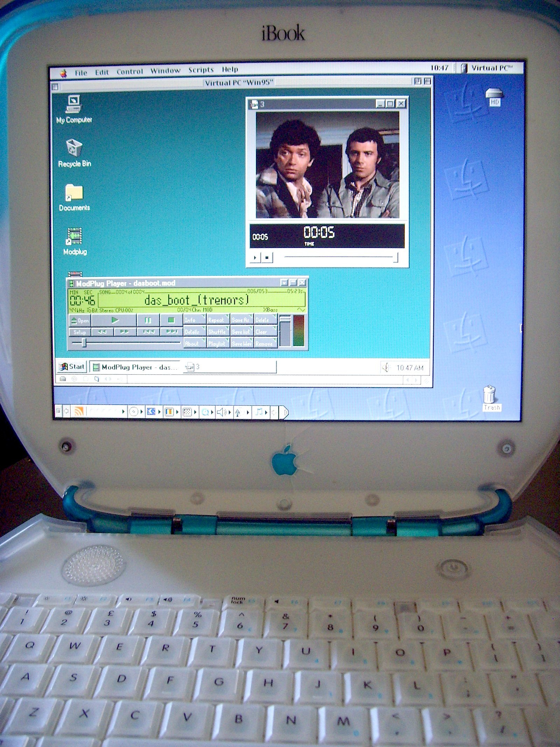Open the Documents folder shortcut
This screenshot has height=747, width=560.
pyautogui.click(x=74, y=197)
